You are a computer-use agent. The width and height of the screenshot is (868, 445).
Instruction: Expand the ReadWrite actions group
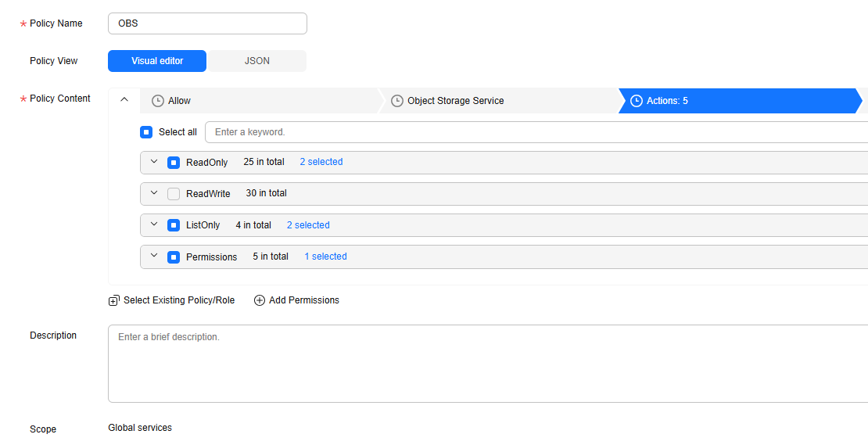point(155,193)
